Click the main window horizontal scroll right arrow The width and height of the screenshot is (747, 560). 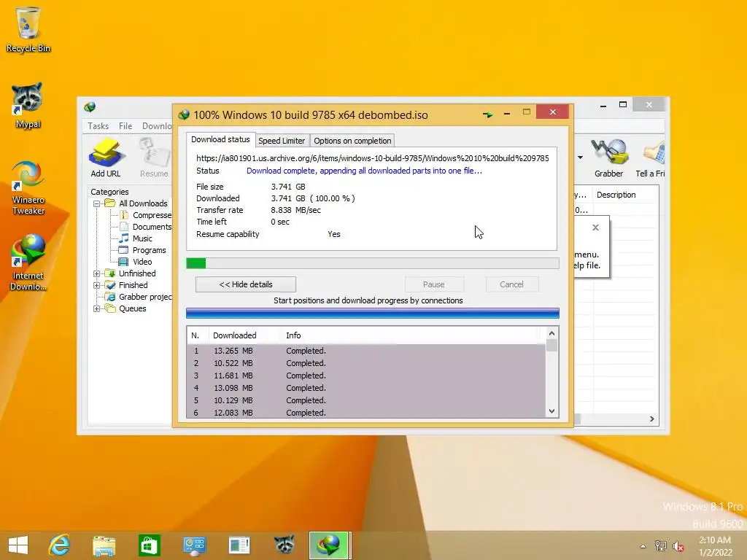pos(651,419)
